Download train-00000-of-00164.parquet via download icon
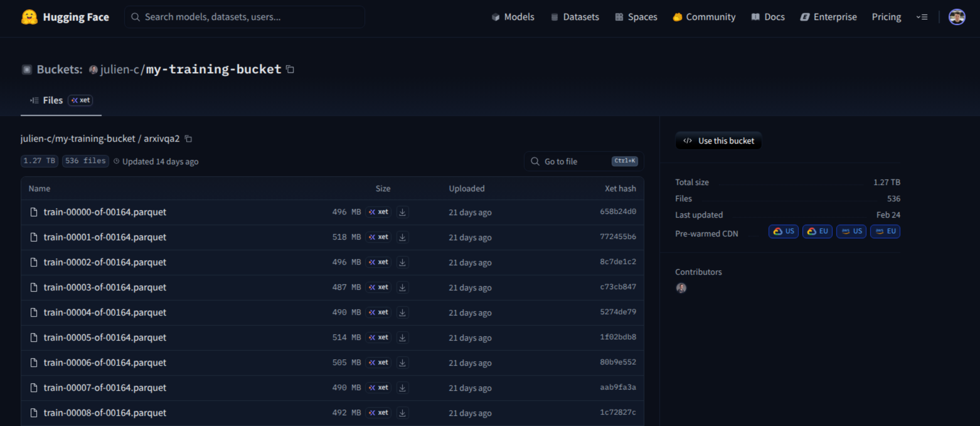The image size is (980, 426). coord(402,212)
